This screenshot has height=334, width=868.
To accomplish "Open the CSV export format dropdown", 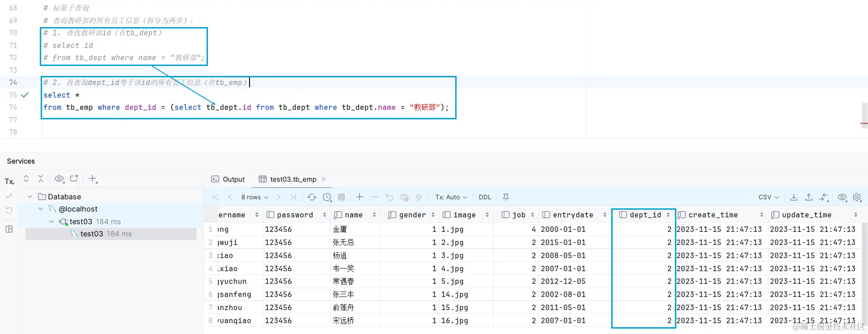I will [x=769, y=197].
